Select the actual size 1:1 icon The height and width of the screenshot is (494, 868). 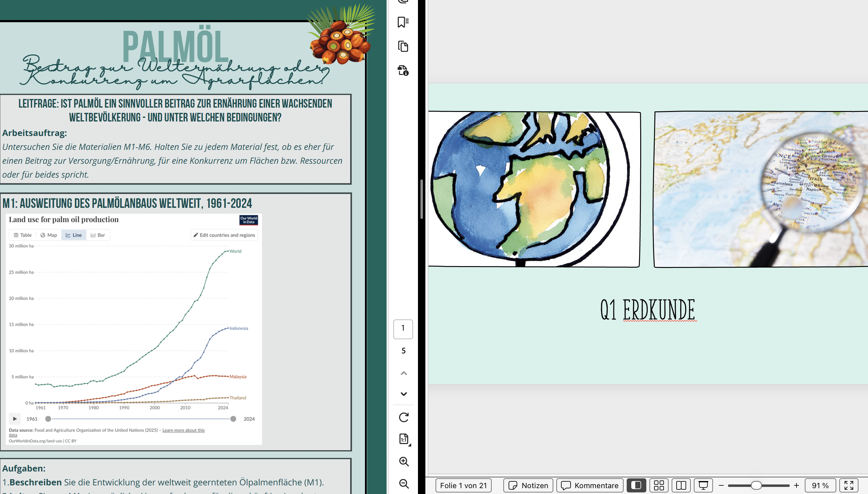[404, 439]
